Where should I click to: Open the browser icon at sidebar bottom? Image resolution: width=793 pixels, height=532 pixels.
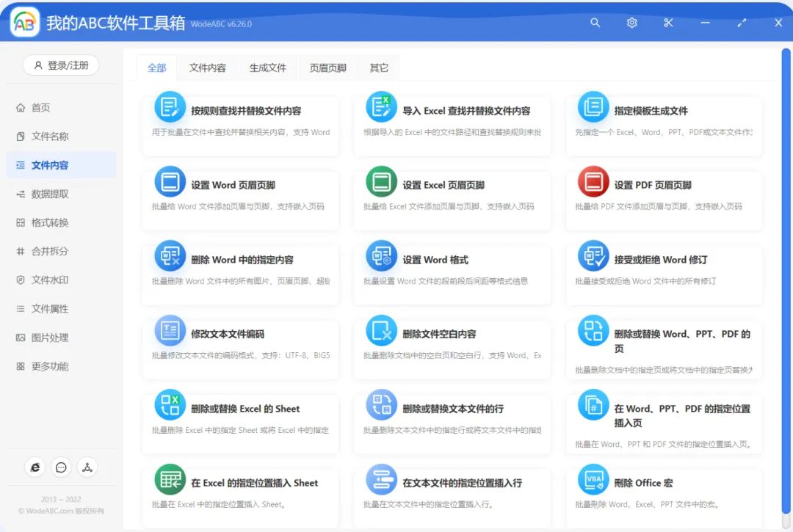point(35,467)
